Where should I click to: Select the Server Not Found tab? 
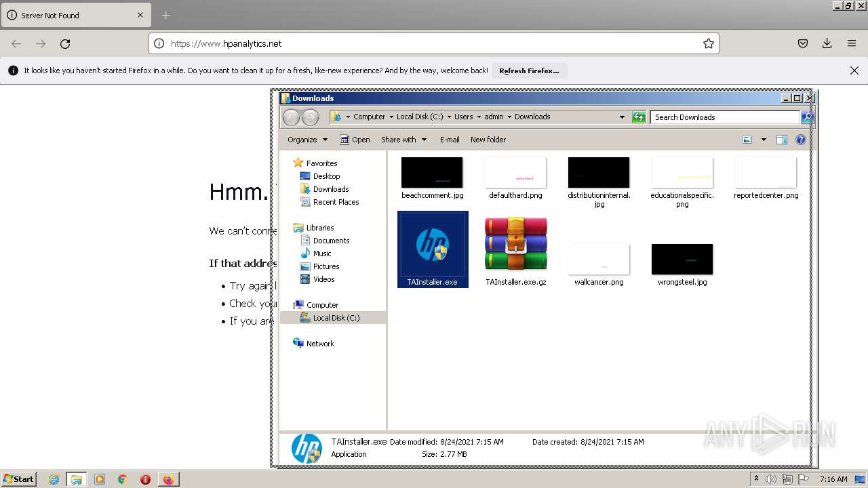[x=75, y=15]
